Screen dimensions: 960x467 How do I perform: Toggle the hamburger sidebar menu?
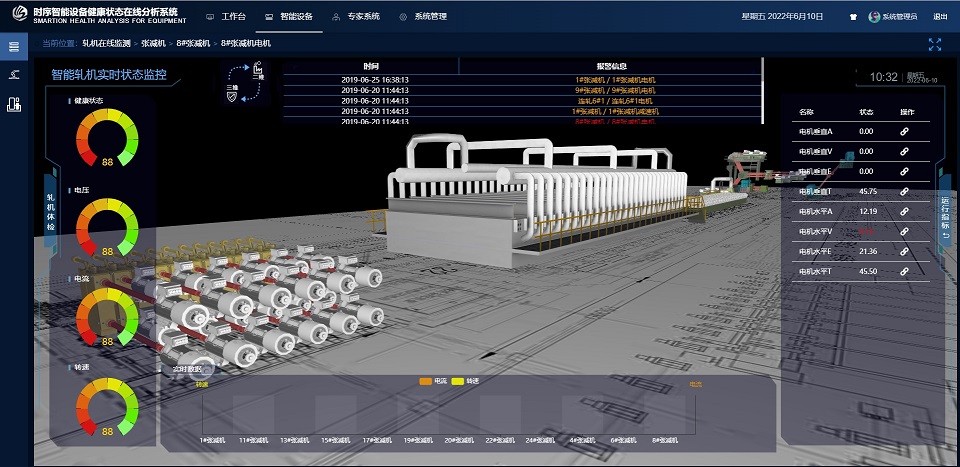point(12,46)
